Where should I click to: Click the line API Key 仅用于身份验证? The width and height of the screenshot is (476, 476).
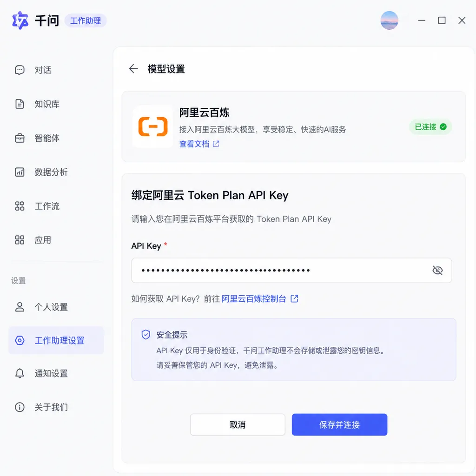[271, 350]
